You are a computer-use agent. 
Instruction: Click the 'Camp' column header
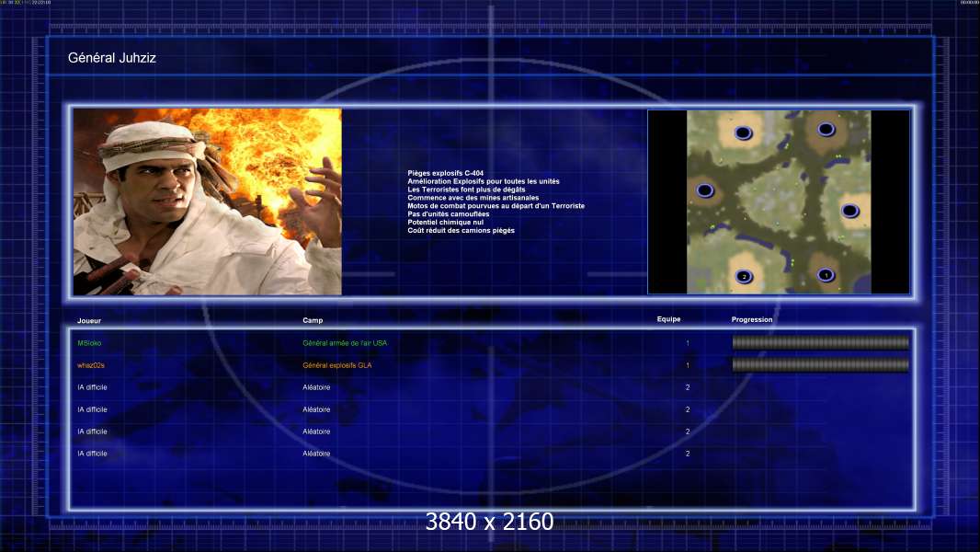(x=313, y=320)
